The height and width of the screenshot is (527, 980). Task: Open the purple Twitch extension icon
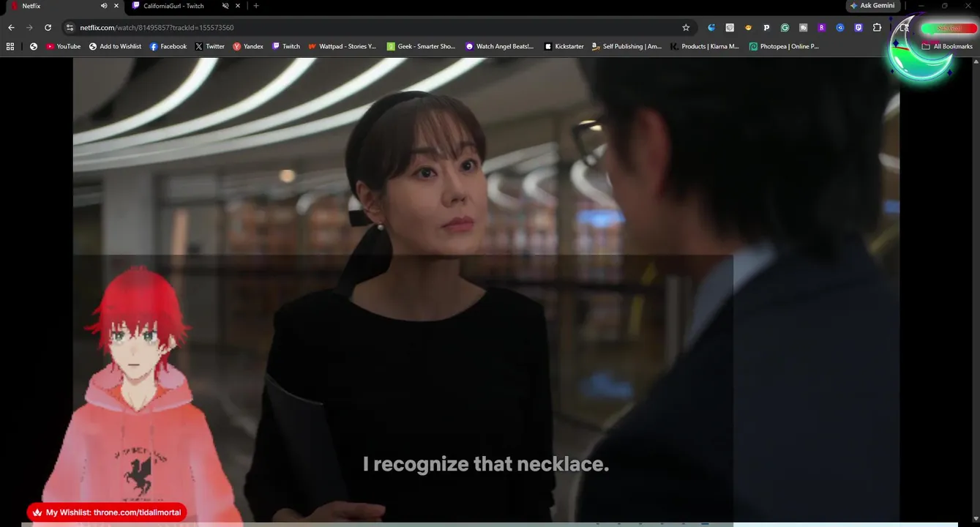point(859,28)
